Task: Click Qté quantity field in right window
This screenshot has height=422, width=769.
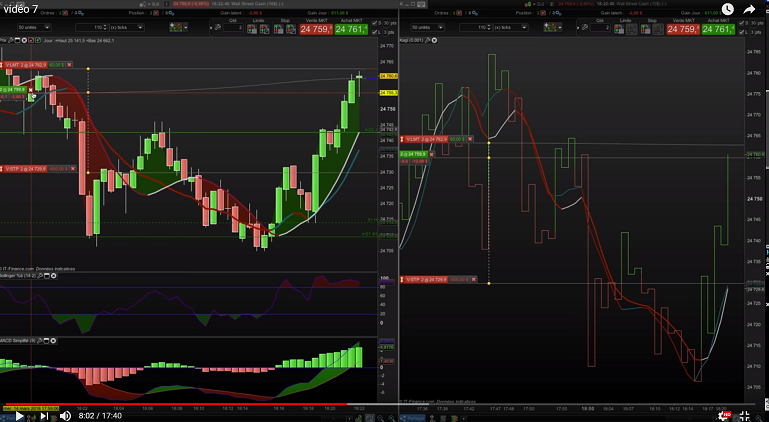Action: point(600,27)
